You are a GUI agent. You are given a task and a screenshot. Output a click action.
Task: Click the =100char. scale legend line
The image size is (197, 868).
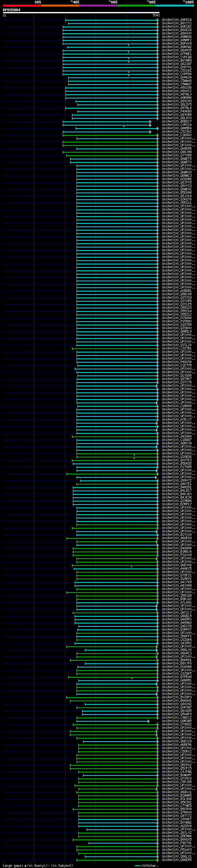pyautogui.click(x=137, y=865)
